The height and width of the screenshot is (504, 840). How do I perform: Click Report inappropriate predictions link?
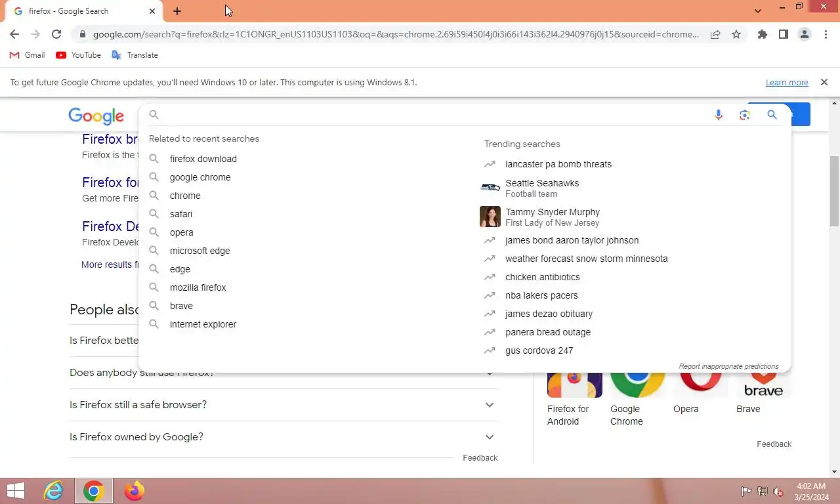tap(728, 366)
